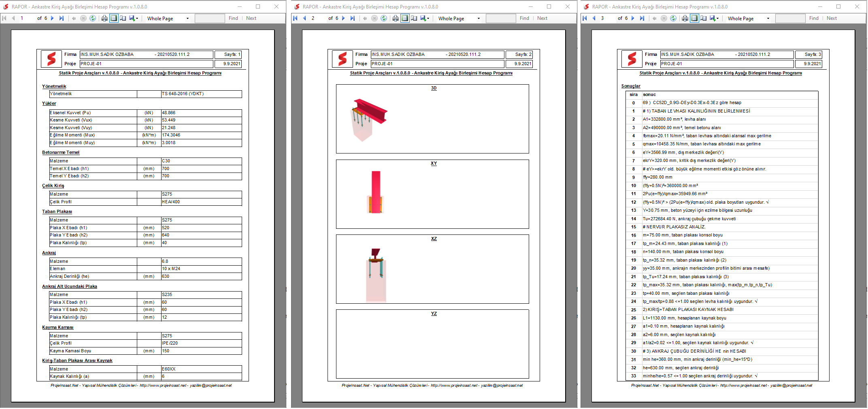Open Export menu in page 3 window
This screenshot has width=868, height=409.
(x=714, y=18)
